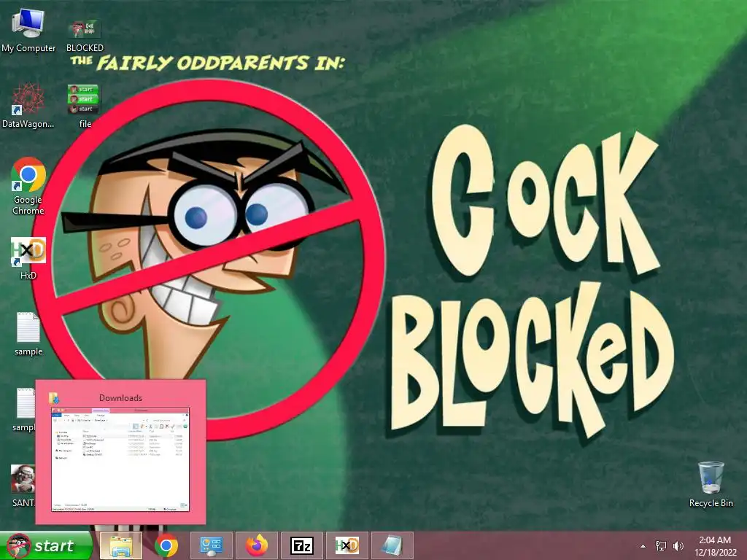Launch Google Chrome from the desktop
747x560 pixels.
pyautogui.click(x=28, y=186)
